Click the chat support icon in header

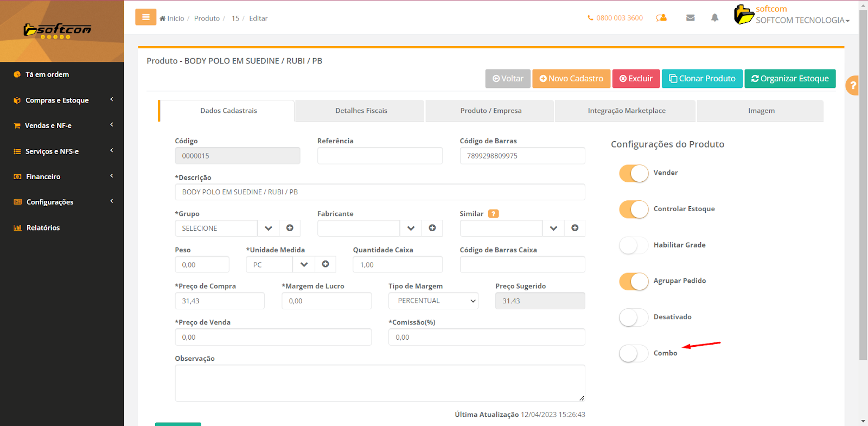pos(661,18)
